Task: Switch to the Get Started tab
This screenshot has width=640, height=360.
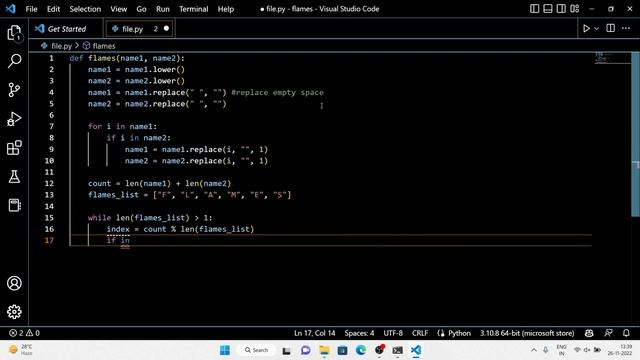Action: [x=66, y=29]
